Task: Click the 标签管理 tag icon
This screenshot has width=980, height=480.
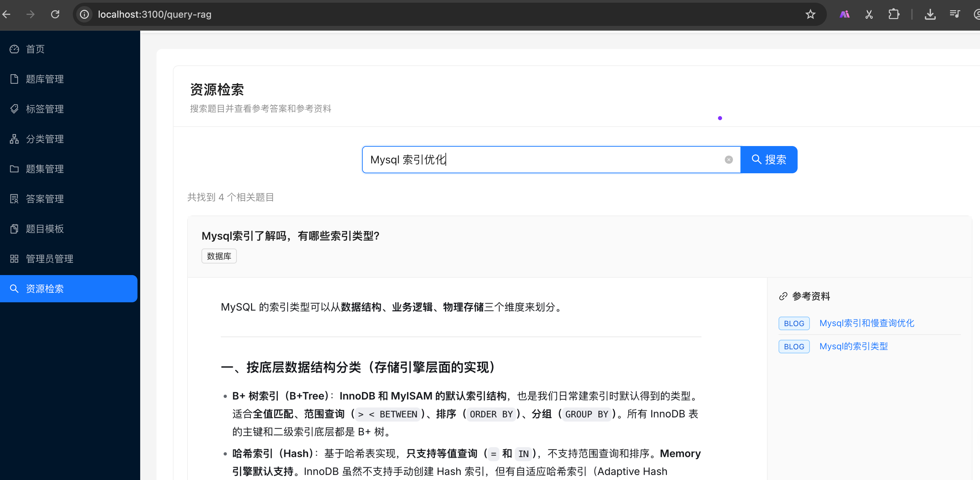Action: click(x=14, y=109)
